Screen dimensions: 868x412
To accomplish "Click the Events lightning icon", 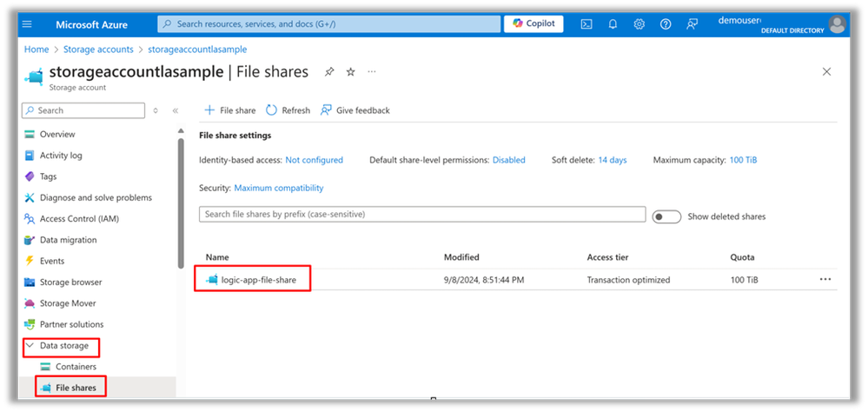I will 30,261.
